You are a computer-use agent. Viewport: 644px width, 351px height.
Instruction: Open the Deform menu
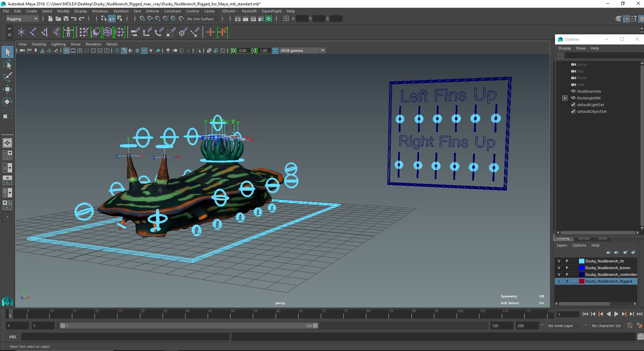point(152,11)
